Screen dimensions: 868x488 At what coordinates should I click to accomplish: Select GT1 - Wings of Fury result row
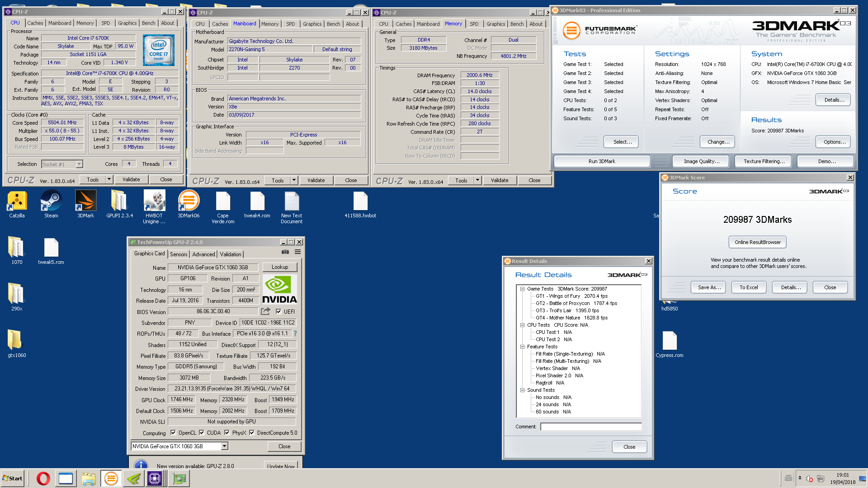571,296
